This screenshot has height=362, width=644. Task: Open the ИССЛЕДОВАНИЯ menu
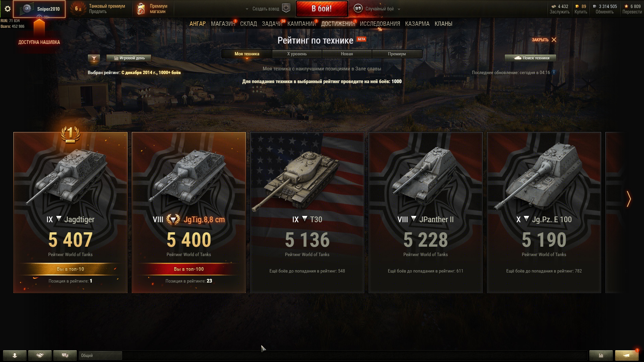380,24
